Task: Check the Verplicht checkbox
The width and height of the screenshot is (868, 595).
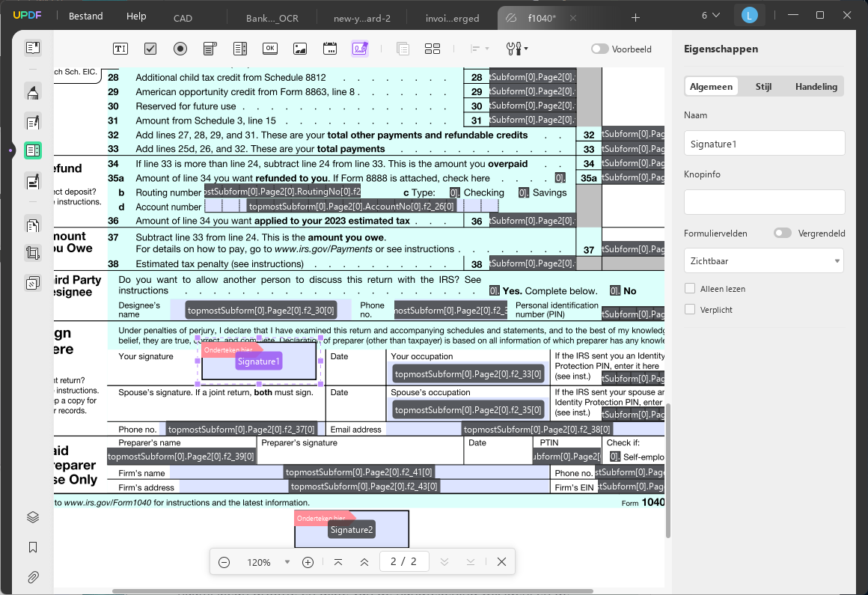Action: [690, 309]
